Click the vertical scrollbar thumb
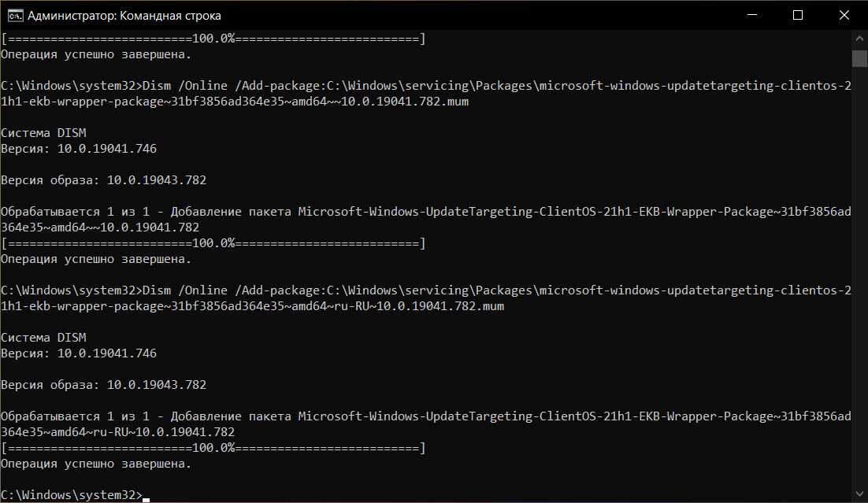 tap(859, 57)
